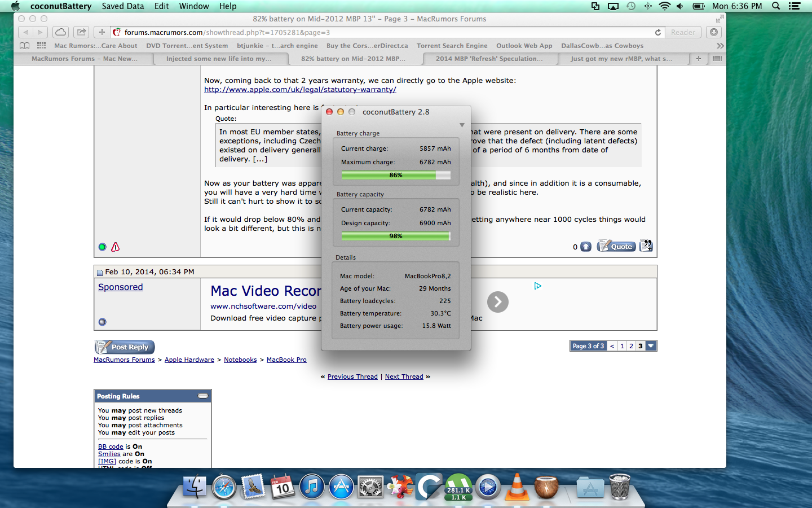Open VLC cone icon in the dock
The image size is (812, 508).
click(x=517, y=487)
